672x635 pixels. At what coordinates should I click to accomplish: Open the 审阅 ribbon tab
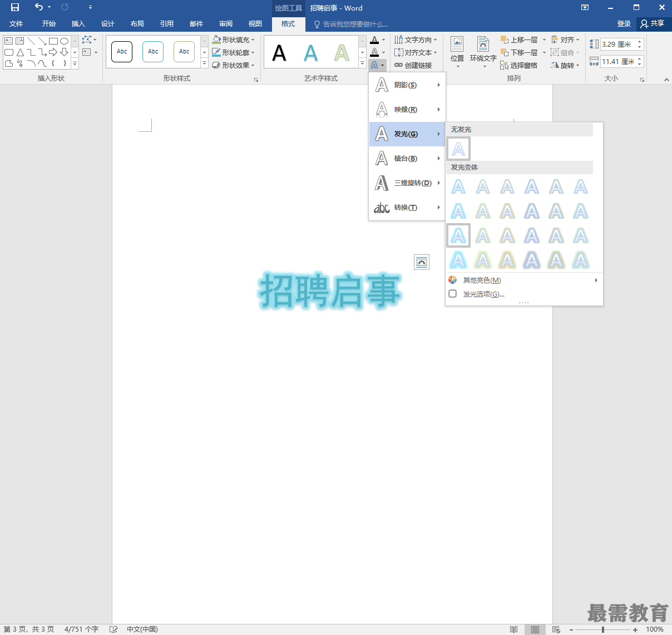point(226,24)
